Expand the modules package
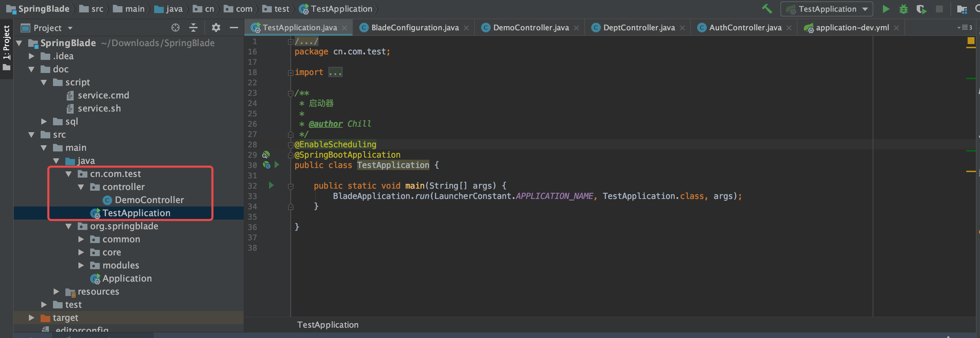Image resolution: width=980 pixels, height=338 pixels. [x=81, y=265]
